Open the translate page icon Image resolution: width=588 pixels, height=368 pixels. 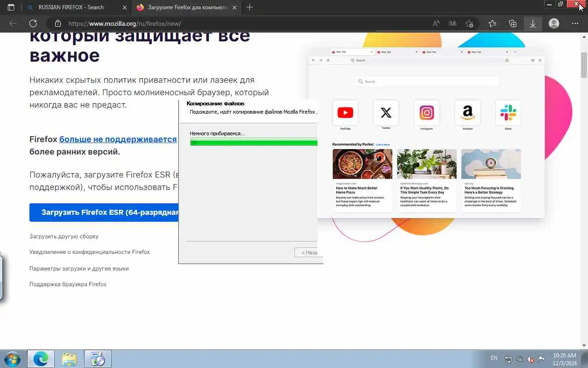pos(452,23)
